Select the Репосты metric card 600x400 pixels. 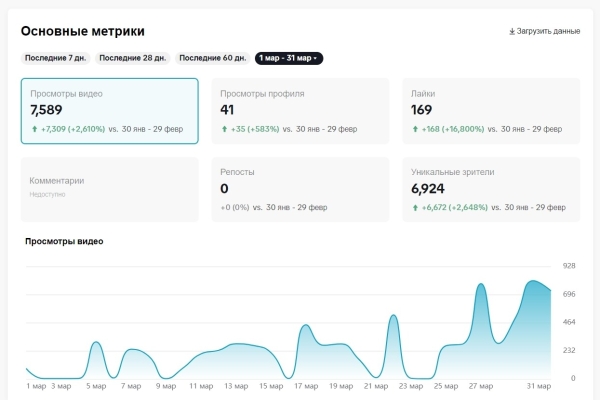299,188
